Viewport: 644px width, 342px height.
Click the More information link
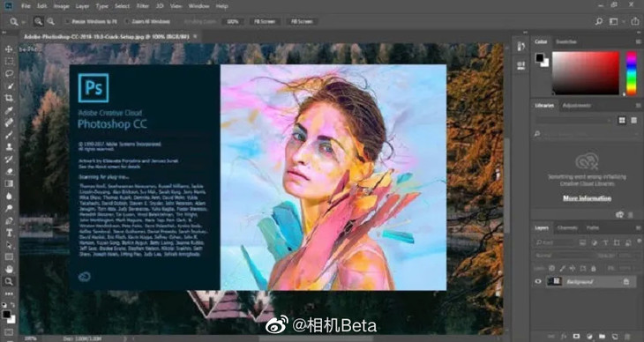[587, 198]
